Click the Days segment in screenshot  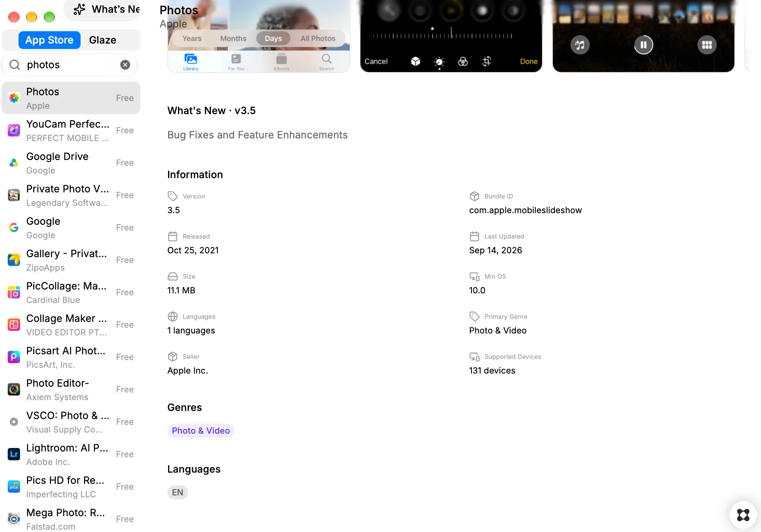coord(273,39)
